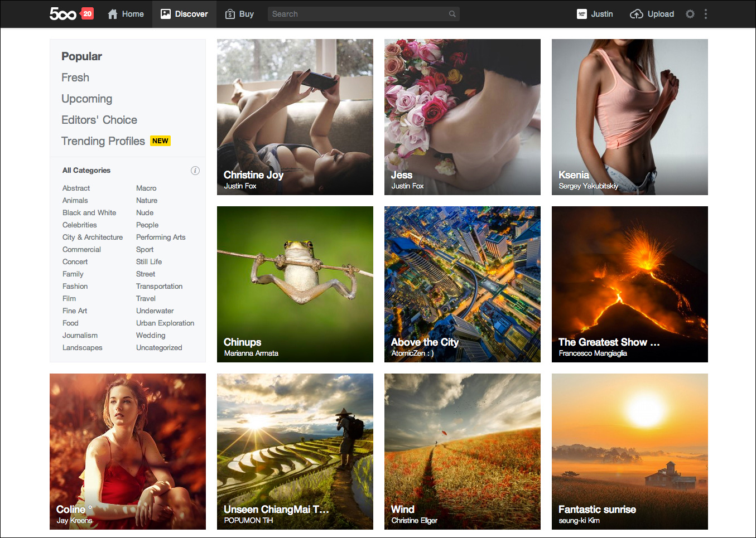Open the 20 notifications badge

(87, 14)
